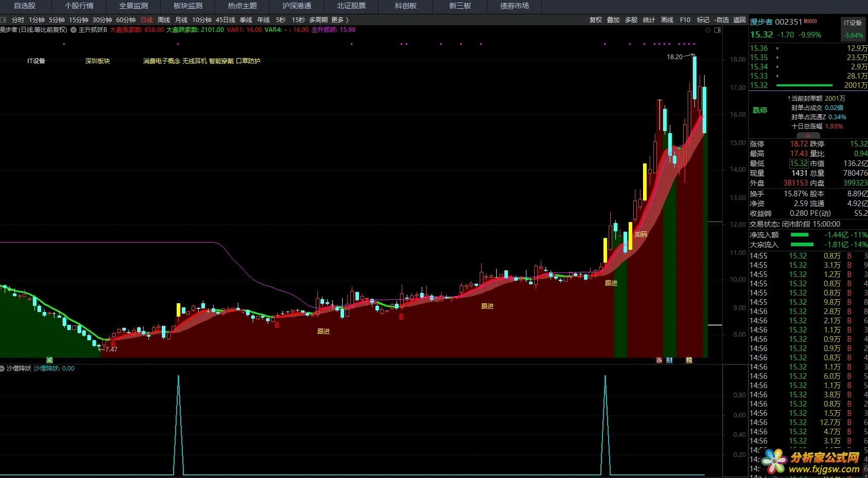Switch to 周线 weekly chart
The height and width of the screenshot is (478, 868).
coord(164,20)
